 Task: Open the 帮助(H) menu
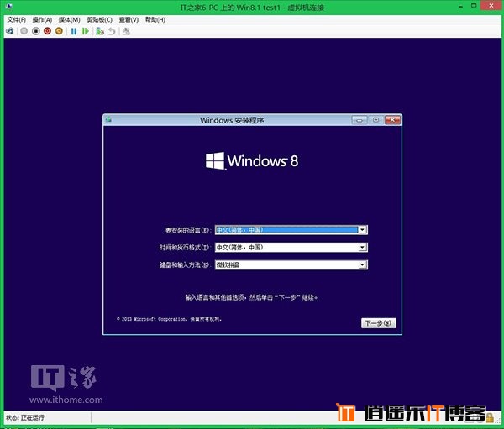pos(155,20)
